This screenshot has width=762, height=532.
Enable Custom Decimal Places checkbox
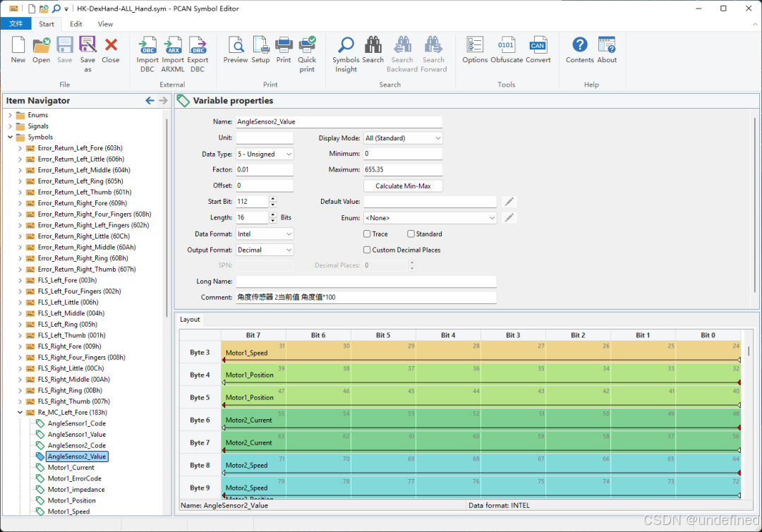[x=367, y=250]
